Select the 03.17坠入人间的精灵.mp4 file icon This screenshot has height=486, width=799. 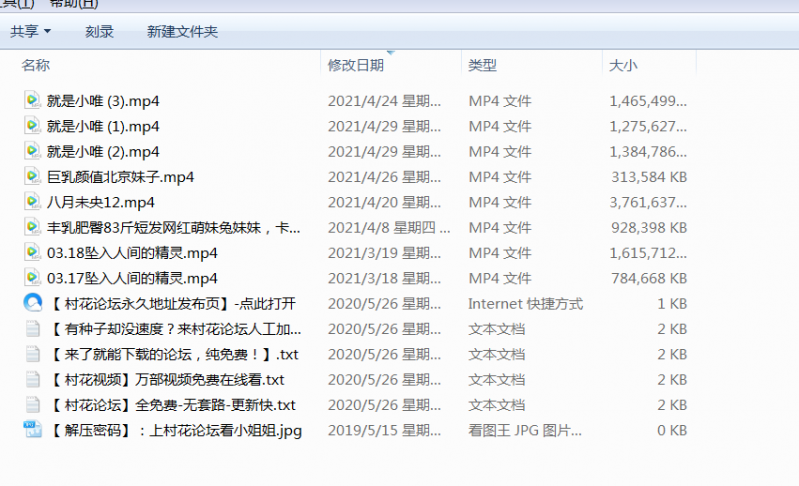pos(33,278)
